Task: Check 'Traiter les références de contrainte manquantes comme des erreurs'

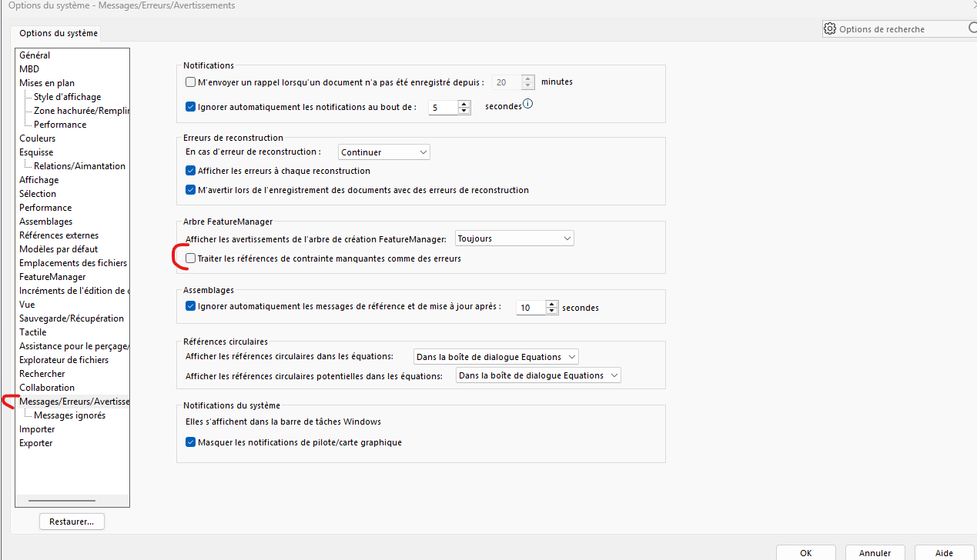Action: click(191, 258)
